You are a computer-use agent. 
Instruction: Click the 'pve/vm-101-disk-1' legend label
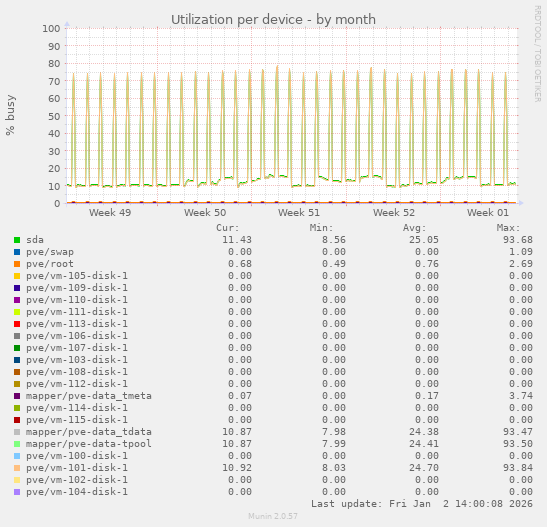(x=77, y=468)
